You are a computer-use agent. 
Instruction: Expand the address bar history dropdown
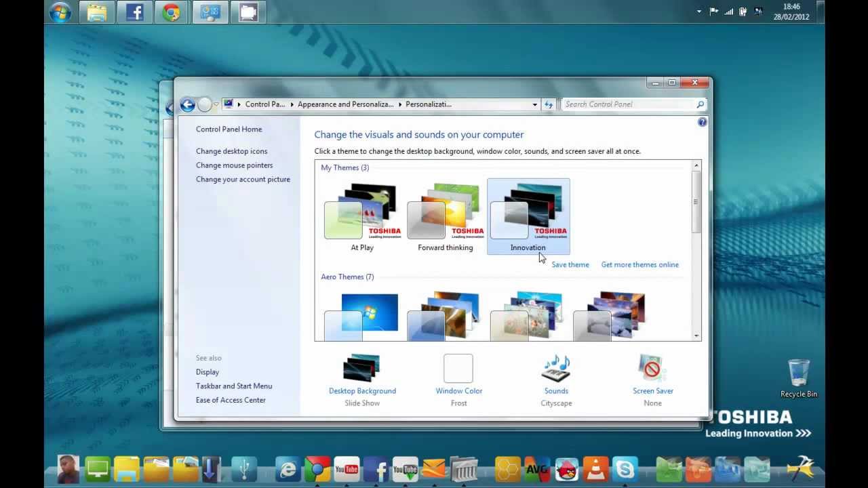(534, 104)
